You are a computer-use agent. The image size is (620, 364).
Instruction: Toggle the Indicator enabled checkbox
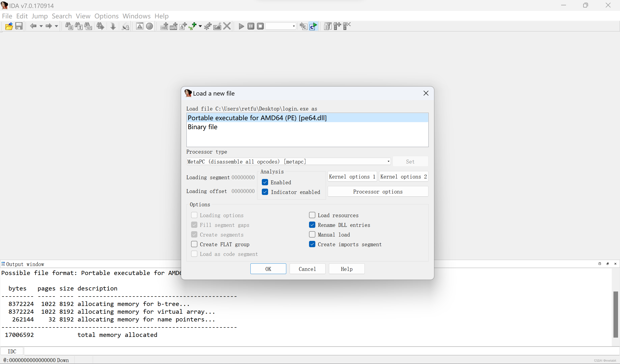click(x=265, y=192)
